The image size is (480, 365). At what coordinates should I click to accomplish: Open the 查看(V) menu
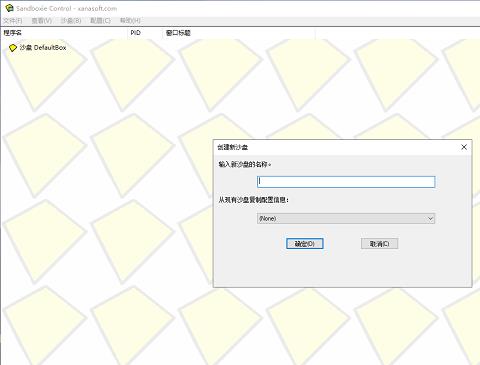click(42, 21)
